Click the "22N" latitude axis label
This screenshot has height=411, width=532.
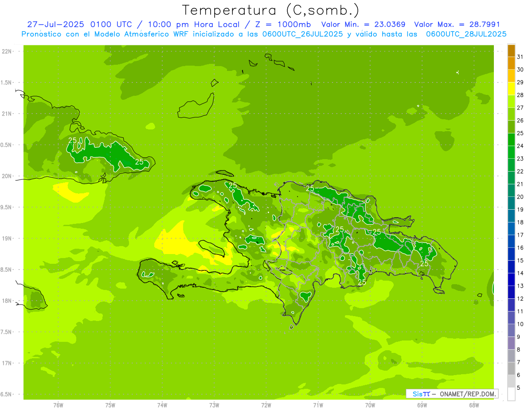(7, 51)
